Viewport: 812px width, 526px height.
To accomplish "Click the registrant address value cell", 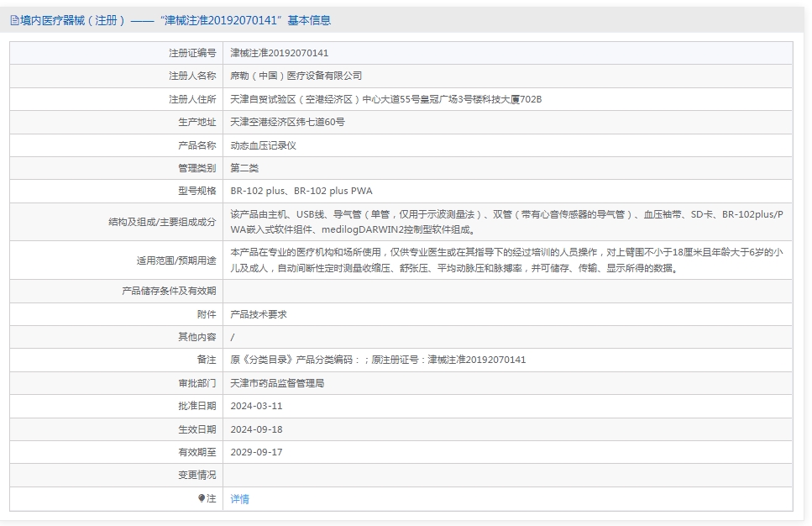I will [507, 99].
